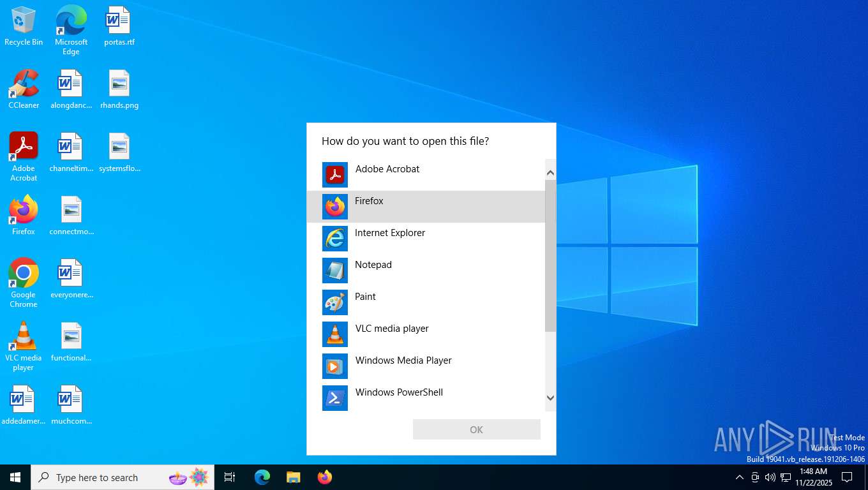Select the Google Chrome desktop shortcut
This screenshot has width=868, height=490.
tap(24, 283)
